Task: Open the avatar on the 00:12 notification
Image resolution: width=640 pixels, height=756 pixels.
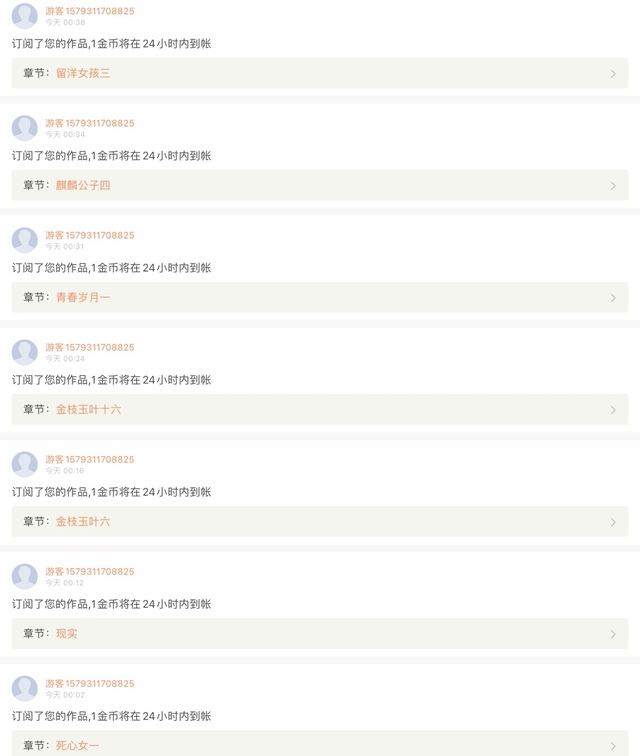Action: coord(24,576)
